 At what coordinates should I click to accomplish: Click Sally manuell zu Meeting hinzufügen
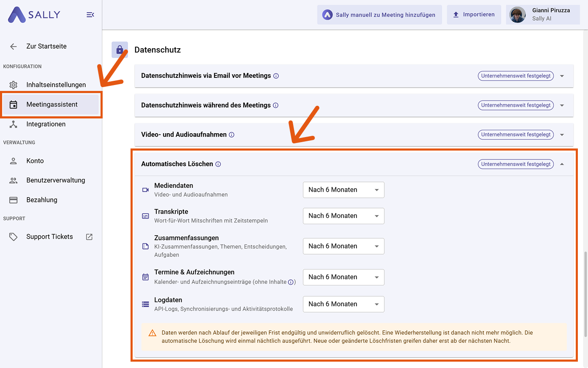point(379,15)
